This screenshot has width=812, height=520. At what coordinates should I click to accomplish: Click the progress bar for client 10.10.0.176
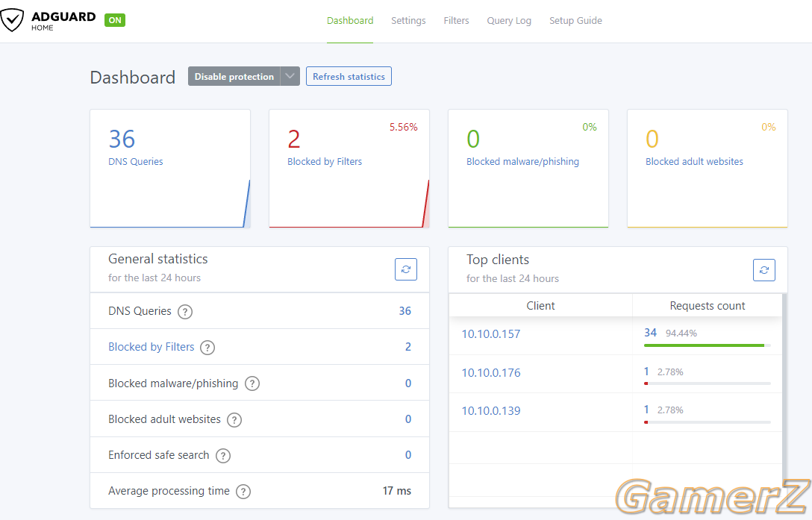pos(708,383)
